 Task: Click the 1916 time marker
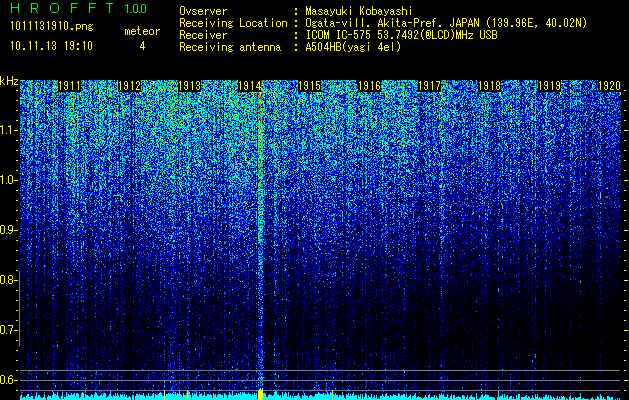click(369, 86)
